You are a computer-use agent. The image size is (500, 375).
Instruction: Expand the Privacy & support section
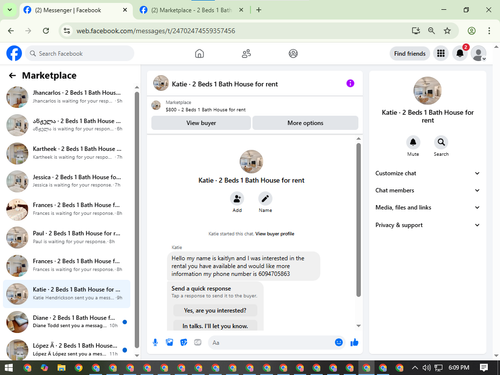(428, 225)
